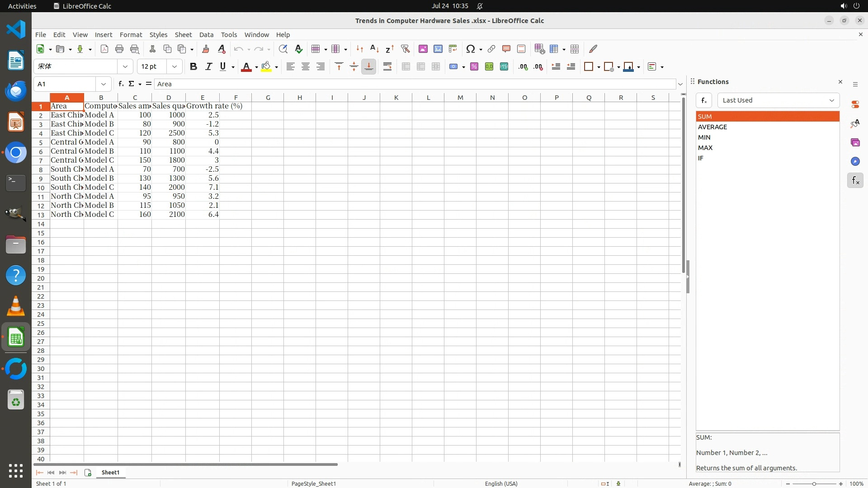
Task: Click the zoom slider in status bar
Action: 814,483
